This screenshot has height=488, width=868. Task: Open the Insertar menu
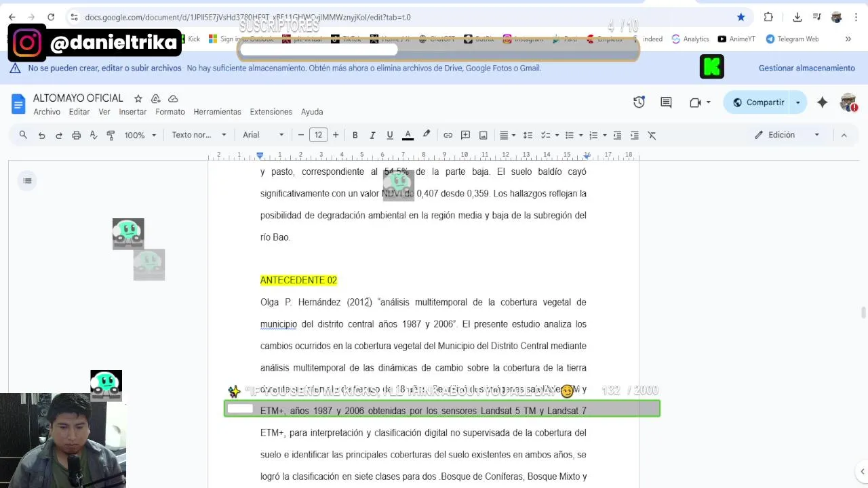pos(133,112)
